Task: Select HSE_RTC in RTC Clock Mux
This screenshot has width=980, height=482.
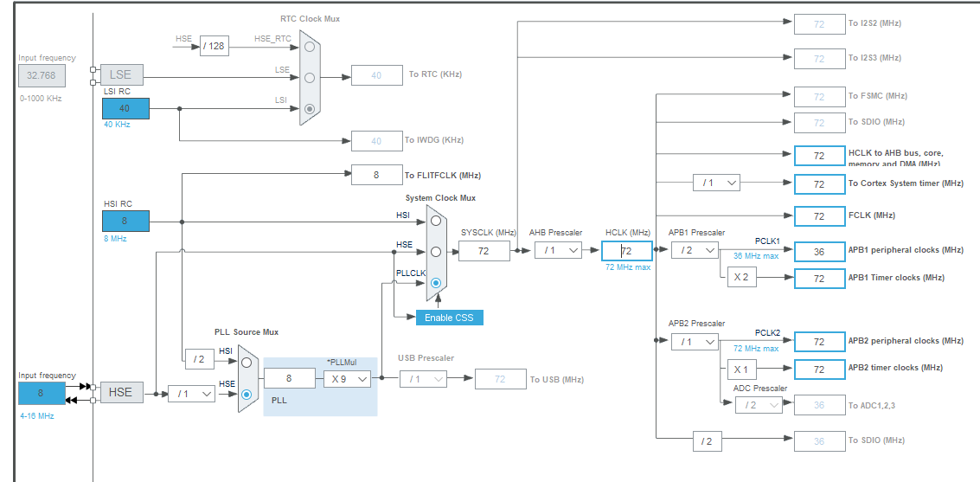Action: (310, 46)
